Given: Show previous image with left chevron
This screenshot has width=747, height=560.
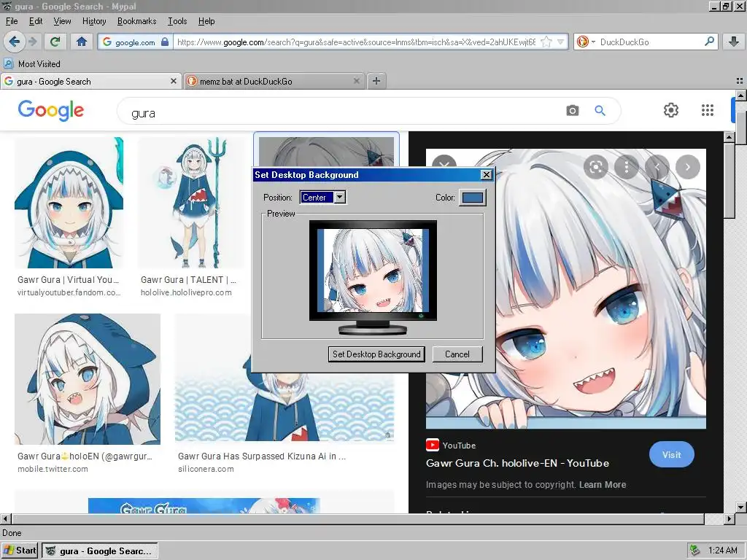Looking at the screenshot, I should pos(657,167).
